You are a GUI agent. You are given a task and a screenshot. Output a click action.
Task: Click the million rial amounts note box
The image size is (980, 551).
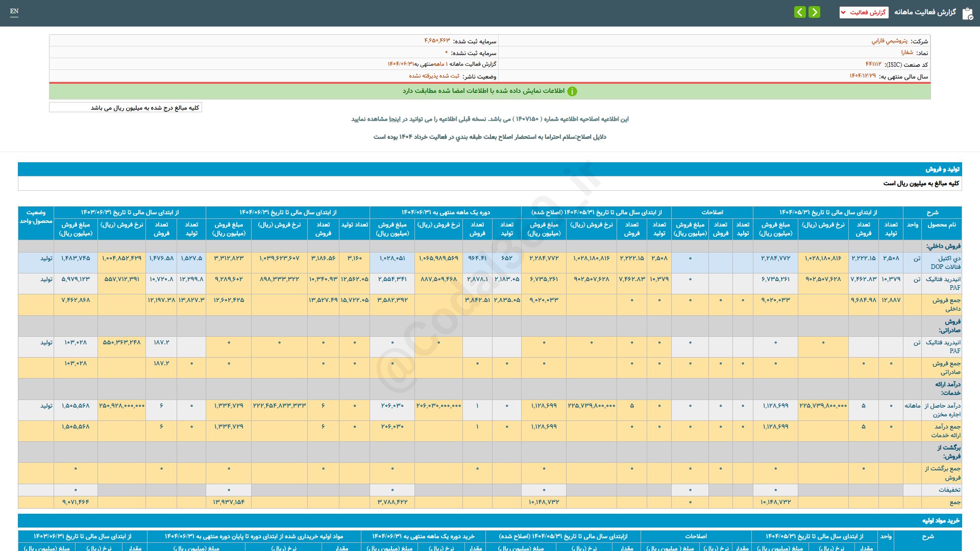(x=126, y=108)
